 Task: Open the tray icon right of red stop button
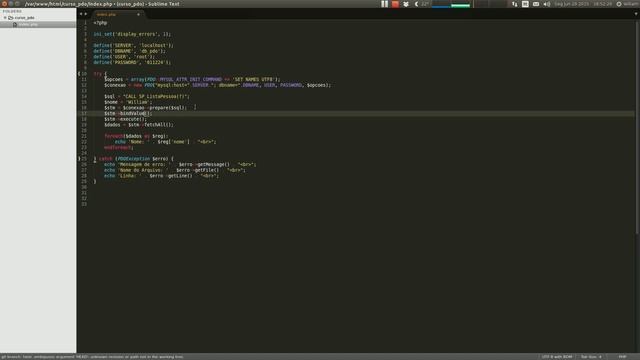click(406, 4)
